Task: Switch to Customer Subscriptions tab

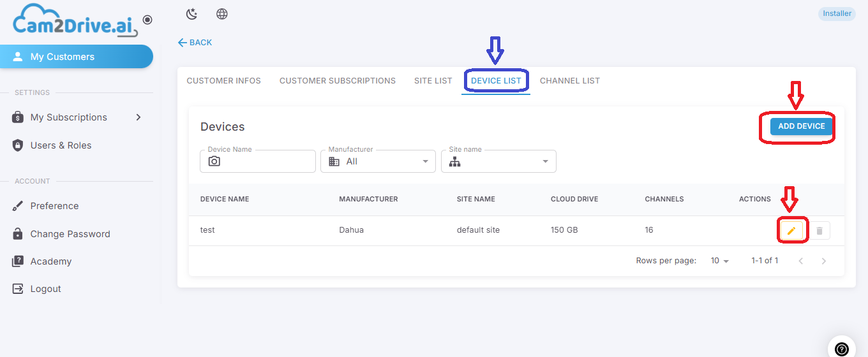Action: (x=338, y=81)
